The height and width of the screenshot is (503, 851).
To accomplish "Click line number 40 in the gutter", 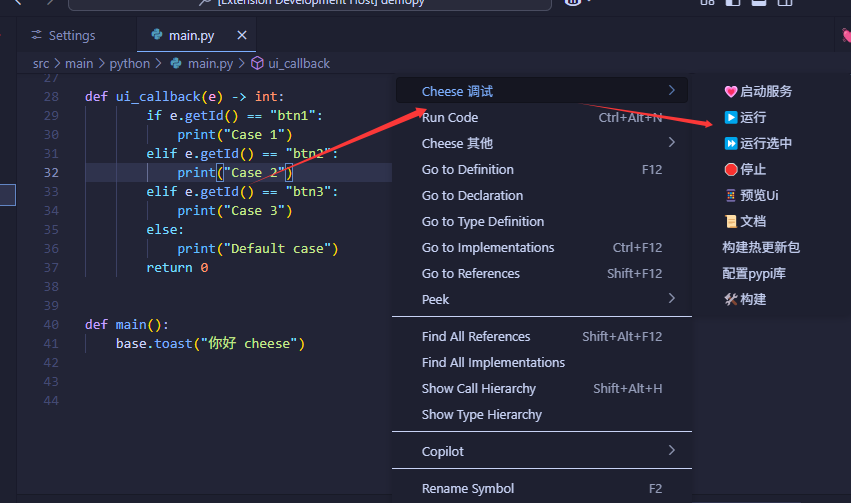I will coord(51,324).
